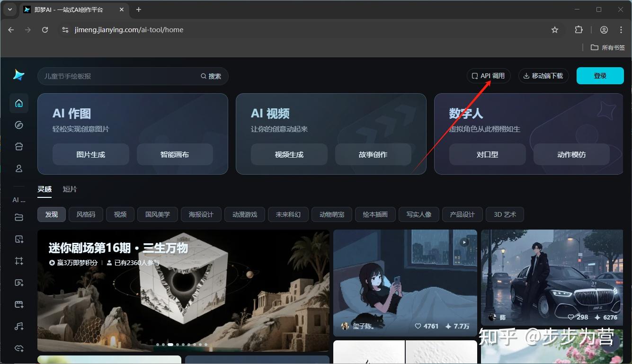Open the person profile icon in sidebar
The height and width of the screenshot is (364, 632).
(19, 169)
